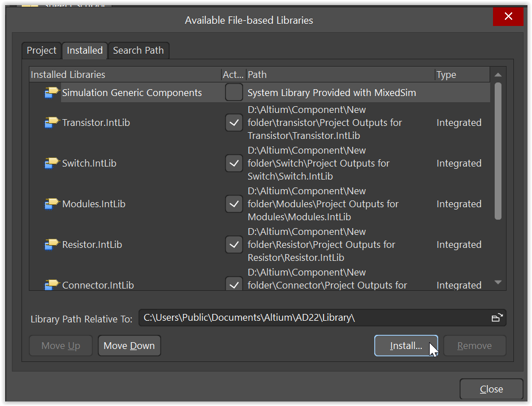Close the dialog with the red X
Image resolution: width=532 pixels, height=406 pixels.
click(x=508, y=16)
